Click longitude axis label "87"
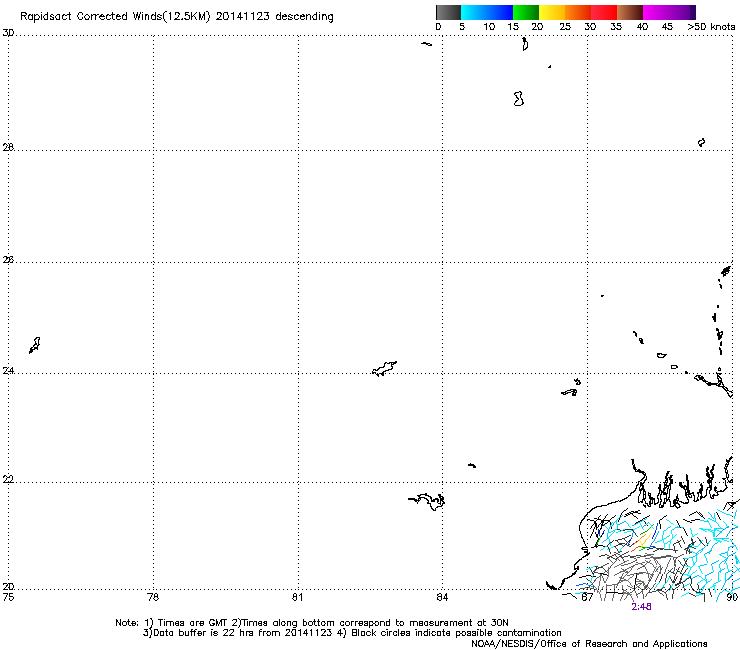 tap(587, 597)
